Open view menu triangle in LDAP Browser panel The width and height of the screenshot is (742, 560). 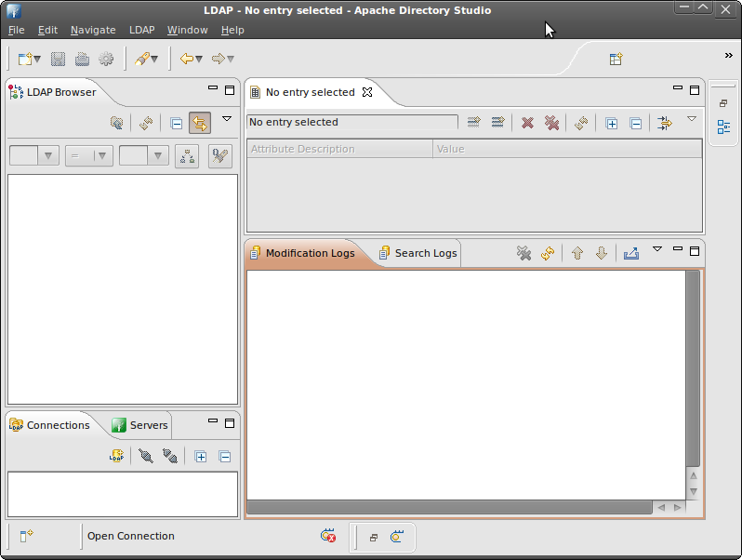227,119
